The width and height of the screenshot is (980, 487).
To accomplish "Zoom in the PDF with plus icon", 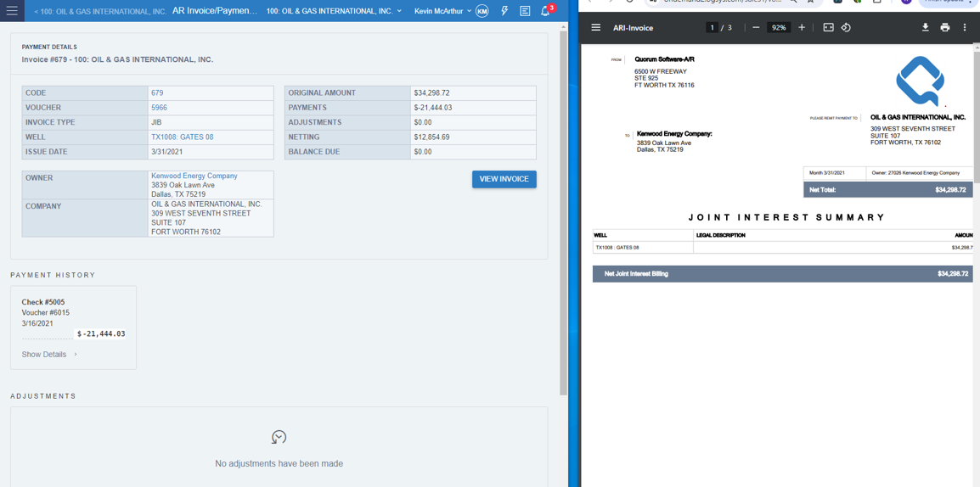I will (802, 27).
